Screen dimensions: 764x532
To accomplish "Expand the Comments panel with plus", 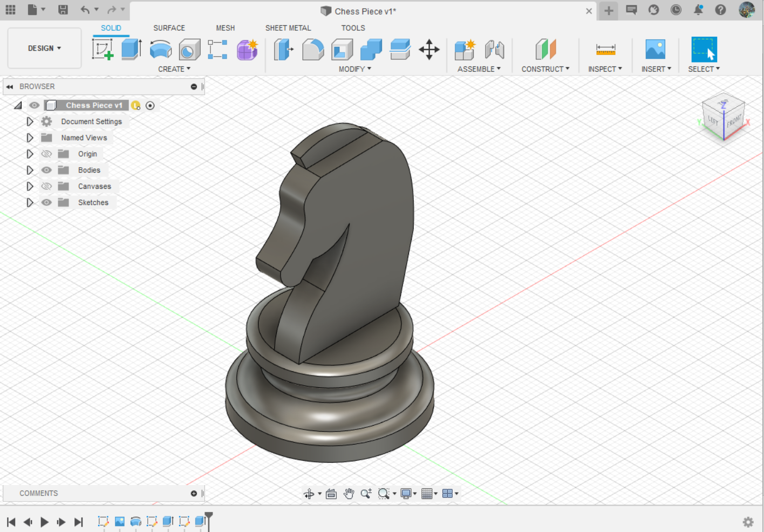I will point(194,493).
